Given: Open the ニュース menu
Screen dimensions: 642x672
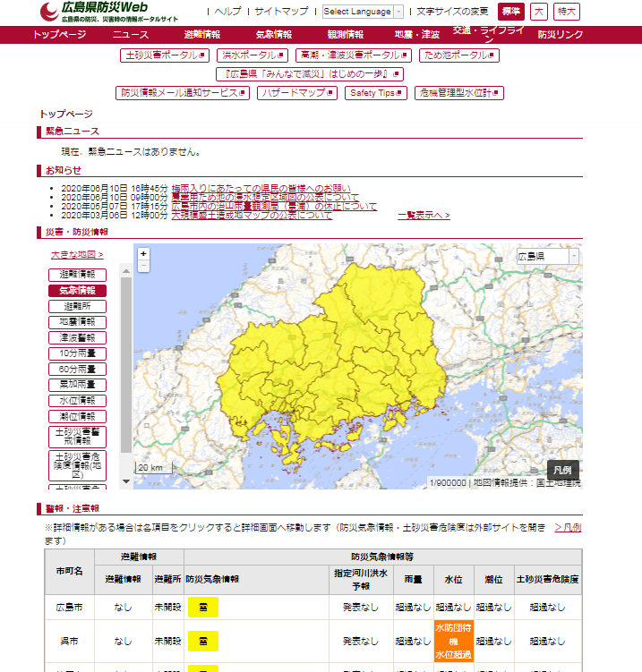Looking at the screenshot, I should 131,35.
